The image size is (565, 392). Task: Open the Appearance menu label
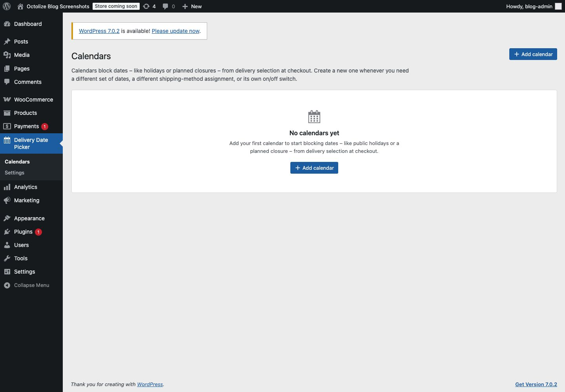(29, 218)
